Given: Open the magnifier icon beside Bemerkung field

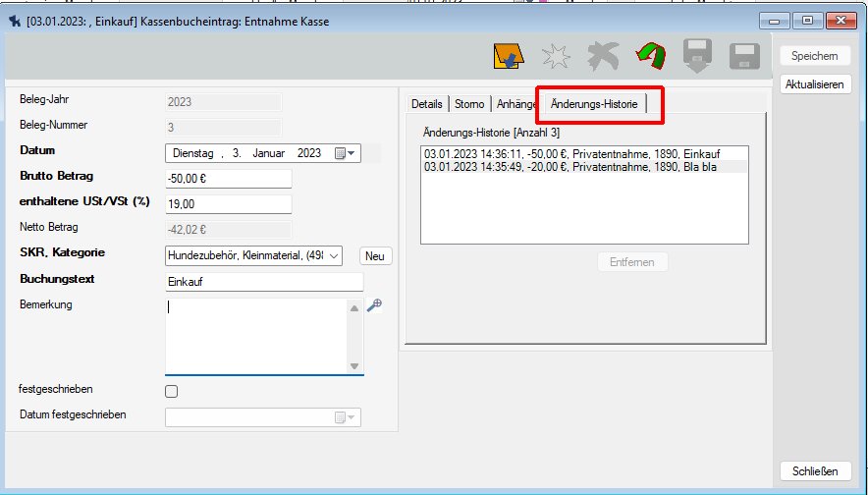Looking at the screenshot, I should tap(374, 305).
